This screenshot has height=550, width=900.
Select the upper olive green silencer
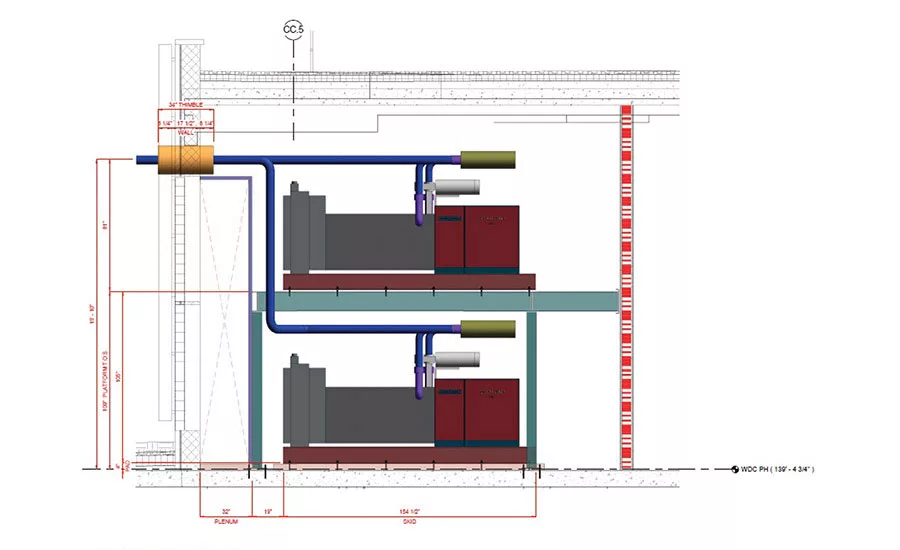tap(488, 160)
